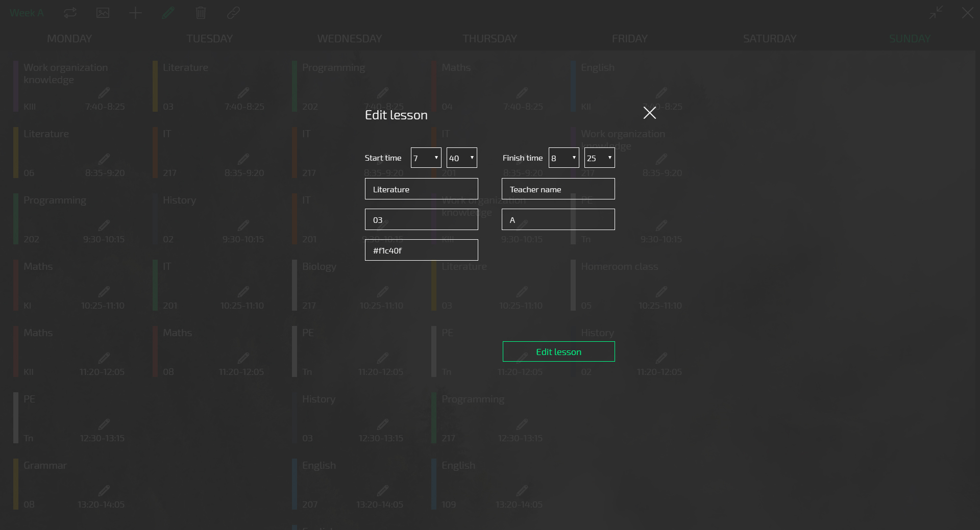The height and width of the screenshot is (530, 980).
Task: Close the timetable with top-right X
Action: click(968, 13)
